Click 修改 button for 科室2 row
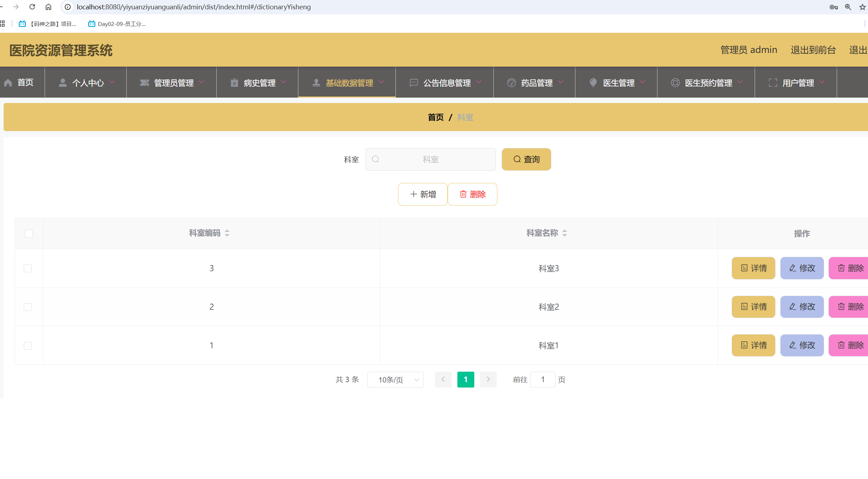 pyautogui.click(x=802, y=307)
